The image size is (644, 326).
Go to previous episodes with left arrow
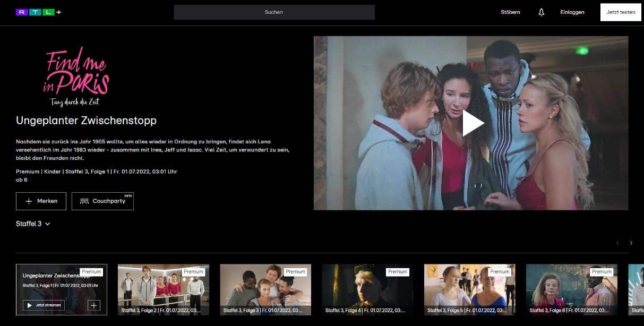pyautogui.click(x=617, y=243)
